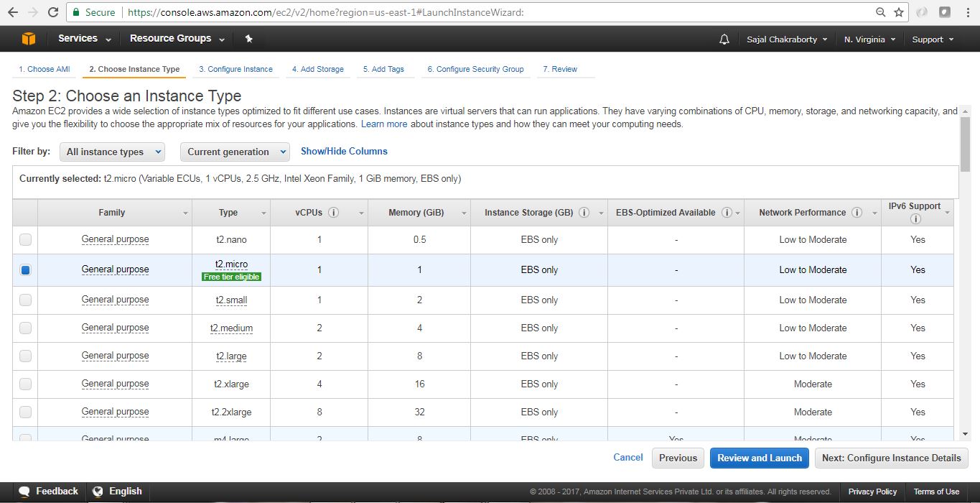The image size is (980, 503).
Task: Click the vCPUs column info icon
Action: click(334, 213)
